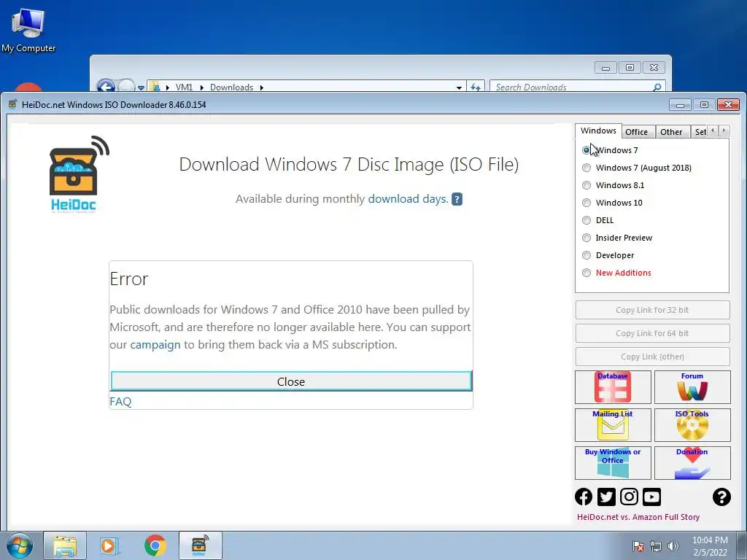
Task: Launch Windows Media Player from taskbar
Action: (109, 545)
